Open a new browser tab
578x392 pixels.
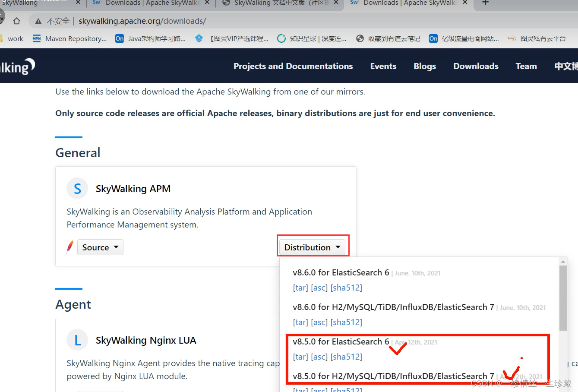point(485,3)
